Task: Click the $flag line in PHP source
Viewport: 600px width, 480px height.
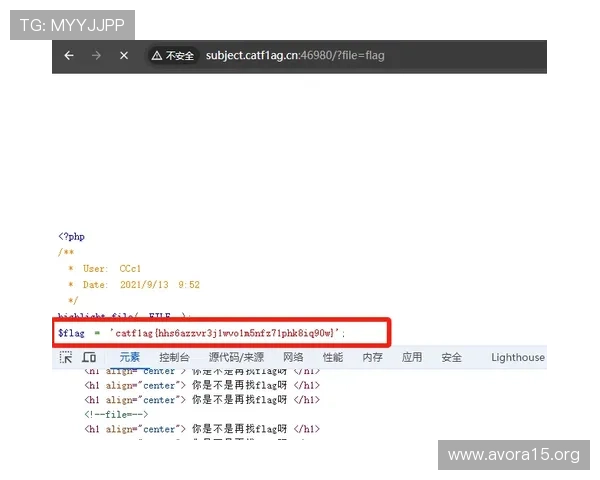Action: 200,332
